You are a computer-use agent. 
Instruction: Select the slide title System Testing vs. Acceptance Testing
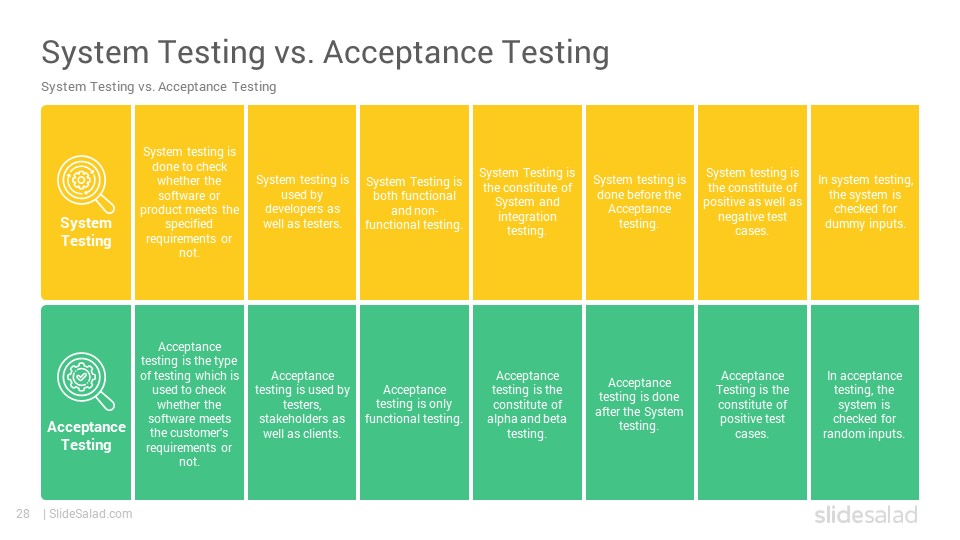tap(325, 52)
